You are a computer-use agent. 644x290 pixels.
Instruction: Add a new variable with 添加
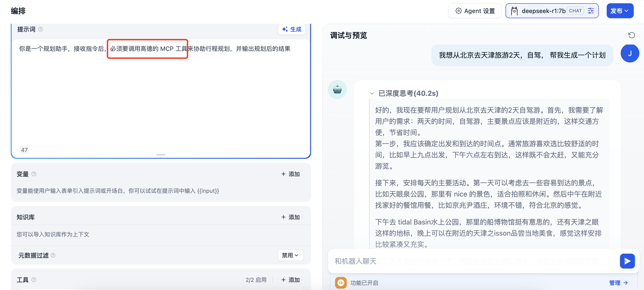(x=291, y=174)
